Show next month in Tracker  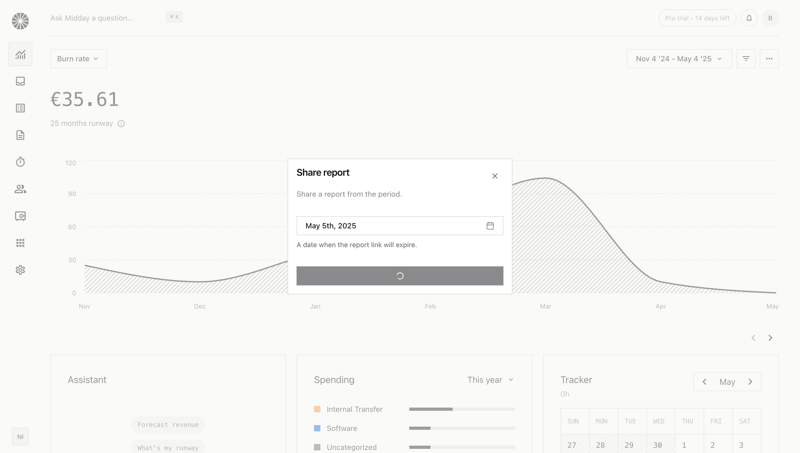750,382
